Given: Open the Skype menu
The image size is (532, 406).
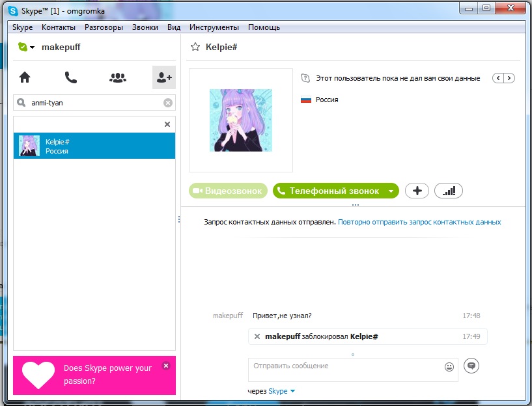Looking at the screenshot, I should click(22, 27).
